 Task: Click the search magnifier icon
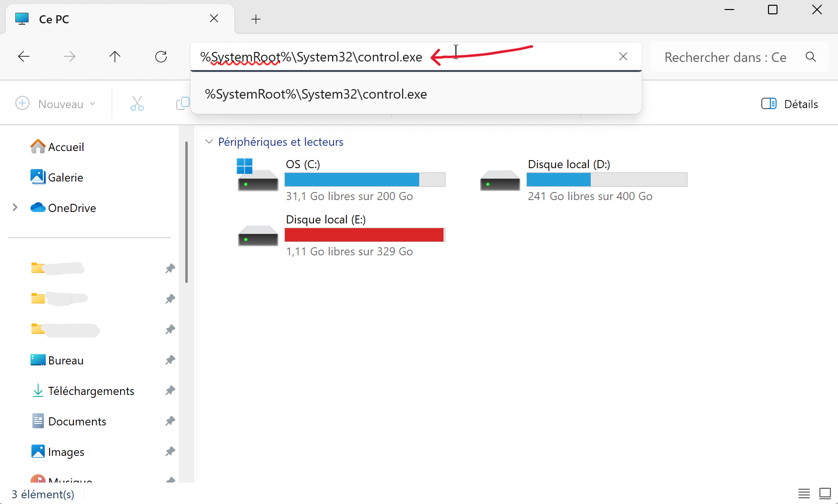click(811, 57)
